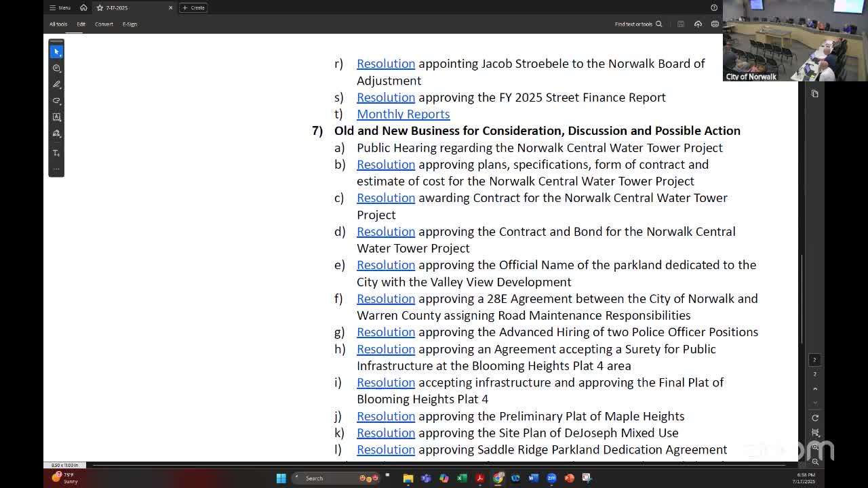Activate the add text tool
Screen dimensions: 868x488
point(56,152)
